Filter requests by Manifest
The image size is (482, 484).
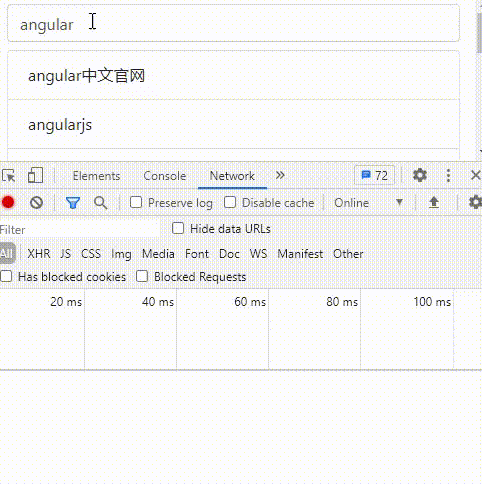300,254
